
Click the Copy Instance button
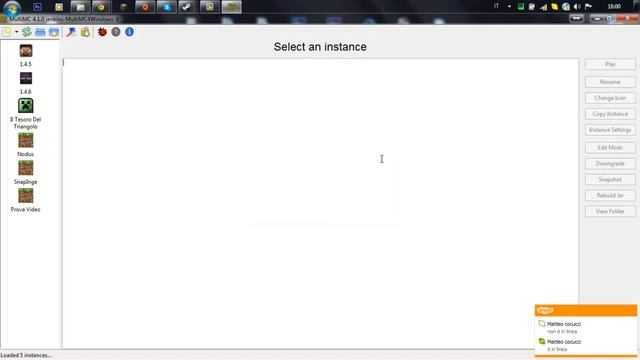click(x=610, y=114)
